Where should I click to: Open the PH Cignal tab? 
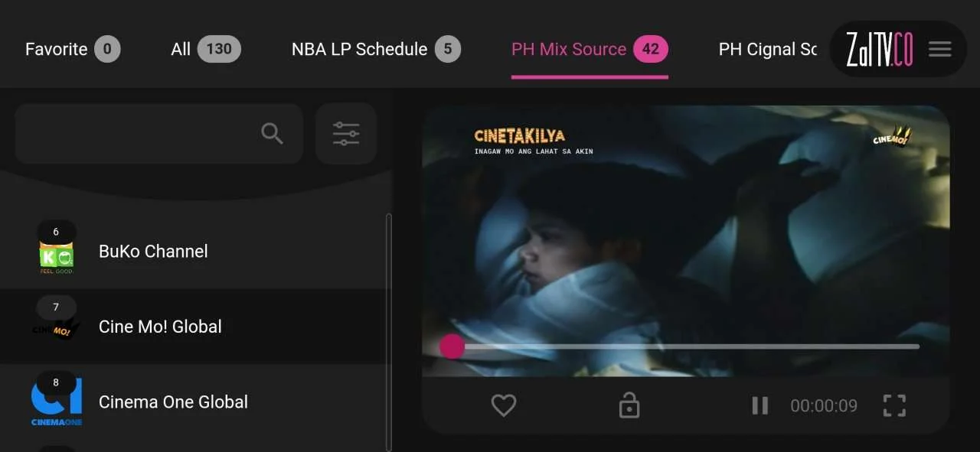[x=768, y=50]
